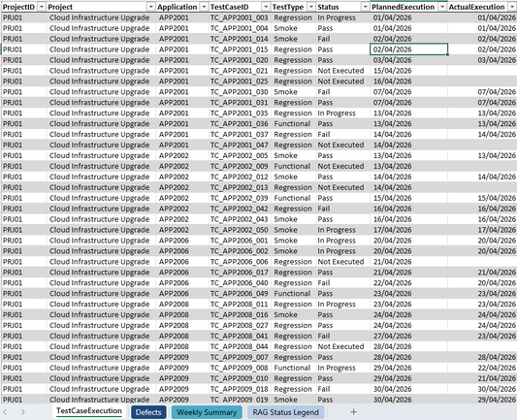Select cell TC_APP2001_015 test case ID
Viewport: 517px width, 420px height.
tap(240, 49)
